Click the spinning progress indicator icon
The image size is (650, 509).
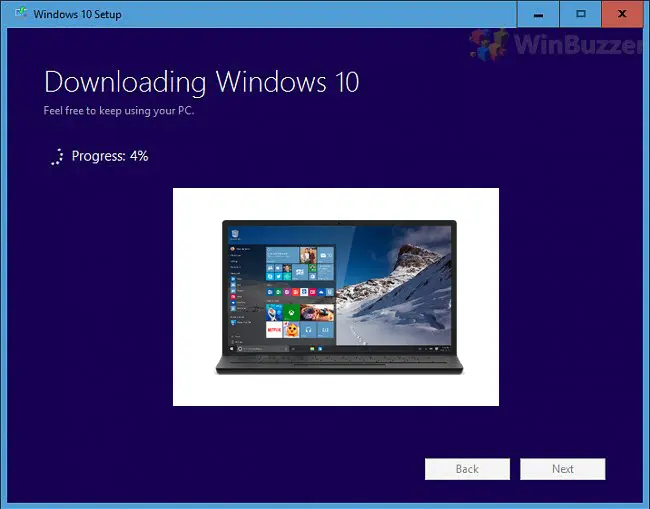click(x=58, y=156)
